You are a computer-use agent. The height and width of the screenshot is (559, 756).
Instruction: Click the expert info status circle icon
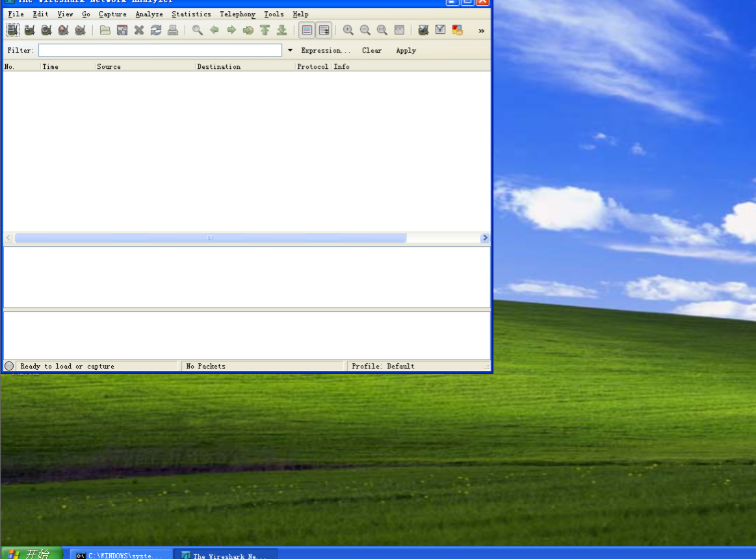coord(9,366)
